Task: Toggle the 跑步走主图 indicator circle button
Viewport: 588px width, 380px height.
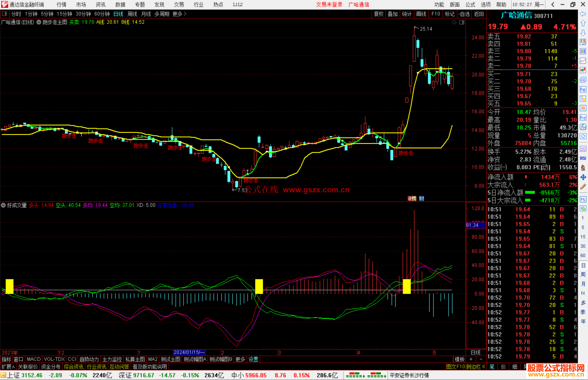Action: 39,22
